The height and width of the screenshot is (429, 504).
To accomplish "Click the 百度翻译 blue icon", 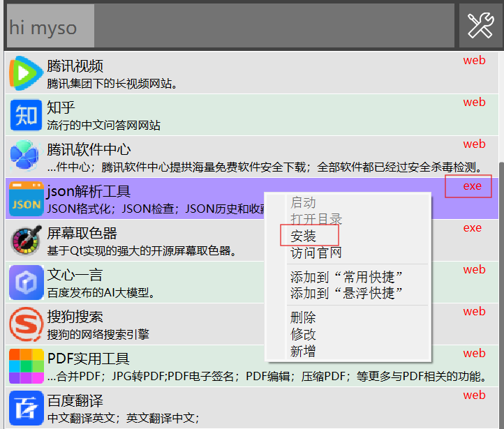I will pyautogui.click(x=26, y=408).
